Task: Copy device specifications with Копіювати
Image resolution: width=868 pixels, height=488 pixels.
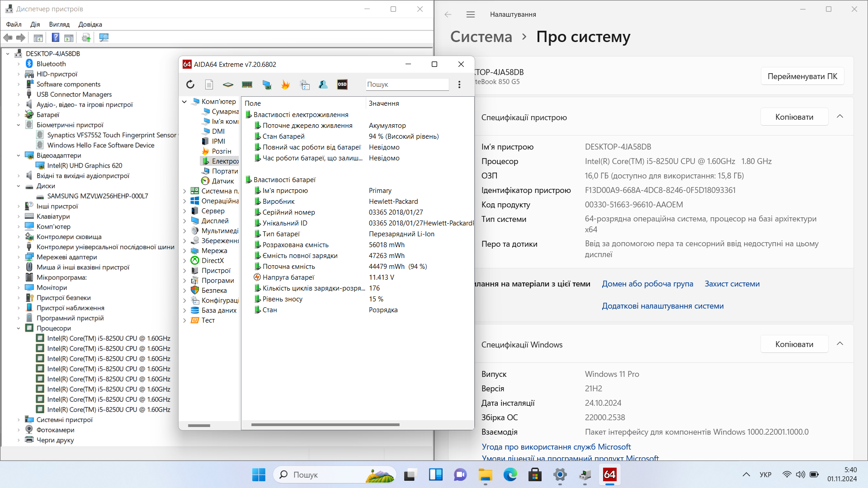Action: click(794, 117)
